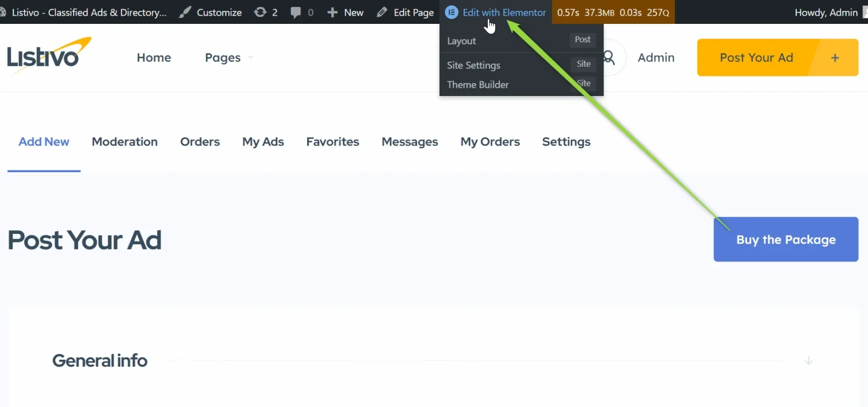This screenshot has height=407, width=868.
Task: Switch to the Favorites tab
Action: point(333,142)
